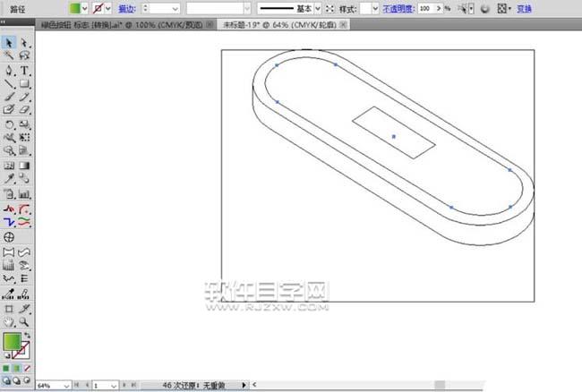
Task: Select the Direct Selection tool
Action: pos(25,42)
